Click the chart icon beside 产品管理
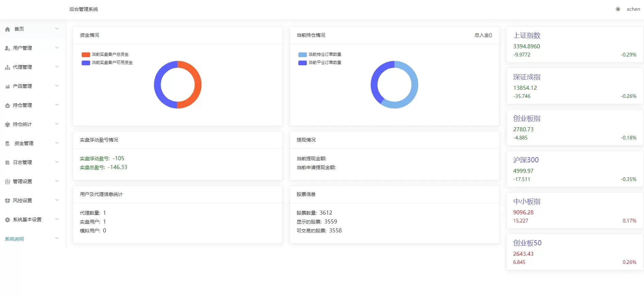The image size is (644, 296). click(x=7, y=86)
